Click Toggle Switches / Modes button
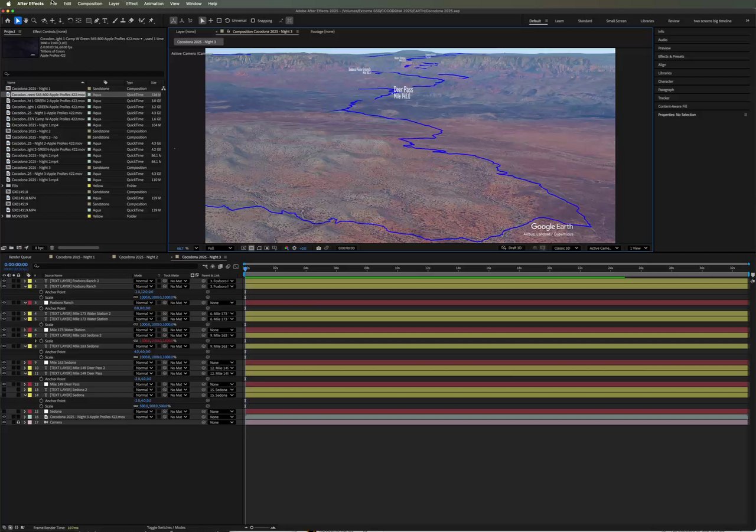The image size is (756, 532). pos(166,527)
